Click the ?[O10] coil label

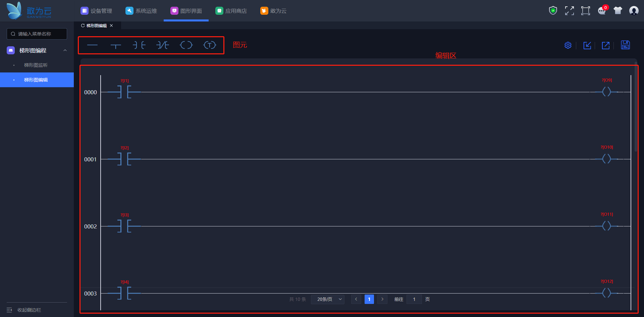point(607,147)
